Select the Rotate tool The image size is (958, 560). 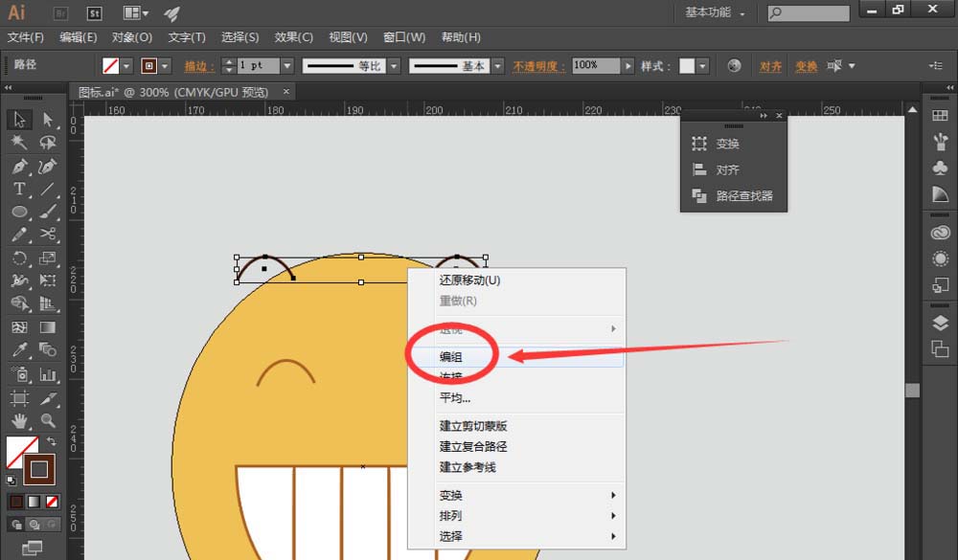(19, 258)
